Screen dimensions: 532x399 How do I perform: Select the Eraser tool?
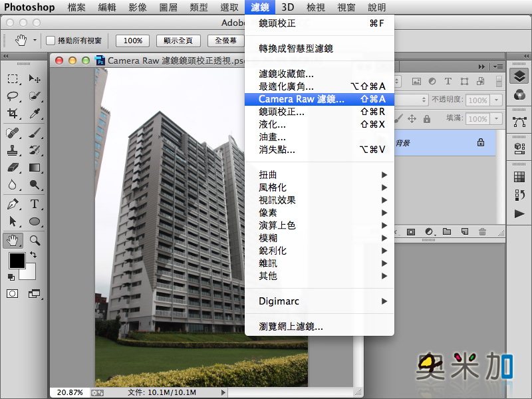click(13, 168)
